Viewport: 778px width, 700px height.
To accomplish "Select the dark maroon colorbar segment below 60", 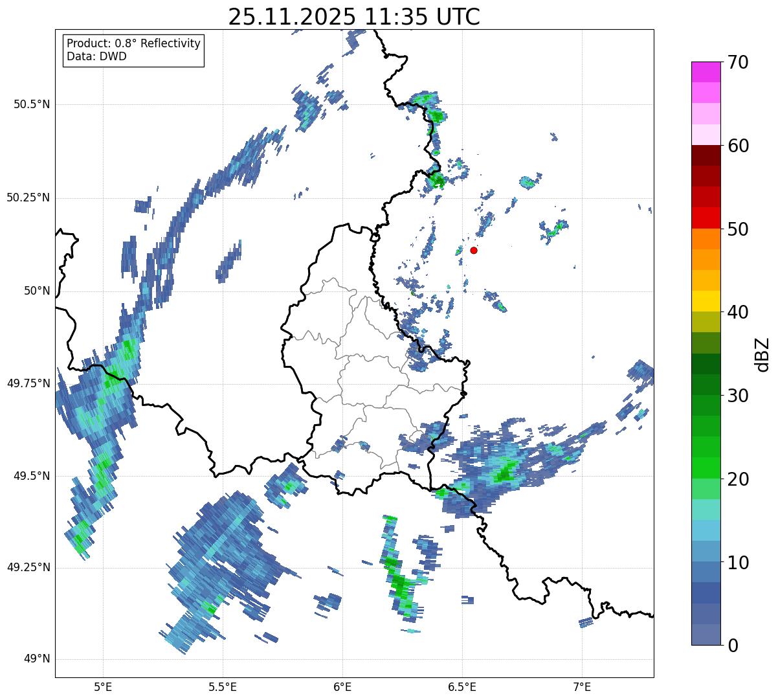I will point(706,155).
